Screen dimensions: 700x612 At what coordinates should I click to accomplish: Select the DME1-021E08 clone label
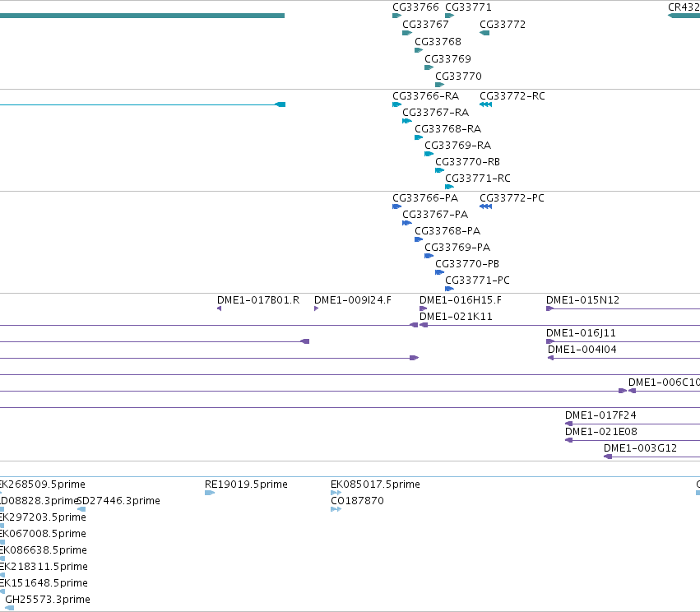pyautogui.click(x=601, y=432)
